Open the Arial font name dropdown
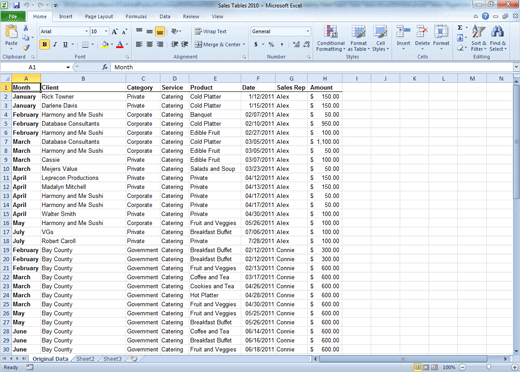Image resolution: width=520 pixels, height=372 pixels. [x=86, y=31]
